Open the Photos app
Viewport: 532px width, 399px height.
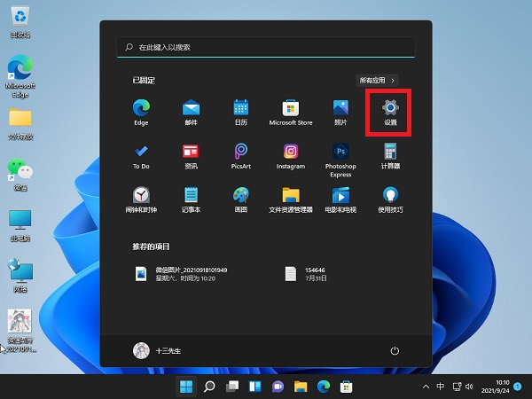pyautogui.click(x=340, y=110)
